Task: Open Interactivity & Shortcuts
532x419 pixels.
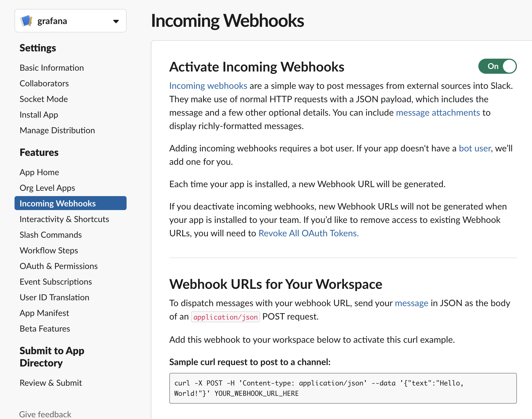Action: coord(64,219)
